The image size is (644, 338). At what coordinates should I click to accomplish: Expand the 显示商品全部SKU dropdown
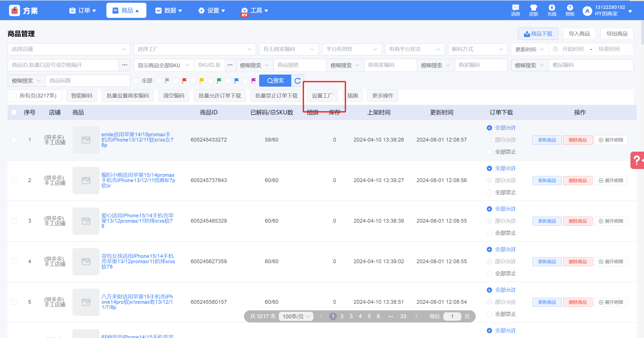(164, 65)
